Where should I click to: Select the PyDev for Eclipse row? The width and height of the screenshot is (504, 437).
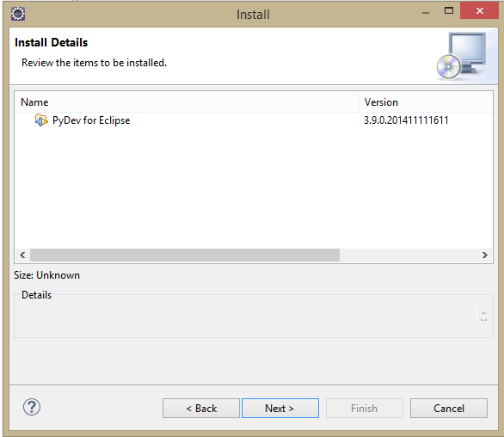[x=254, y=120]
